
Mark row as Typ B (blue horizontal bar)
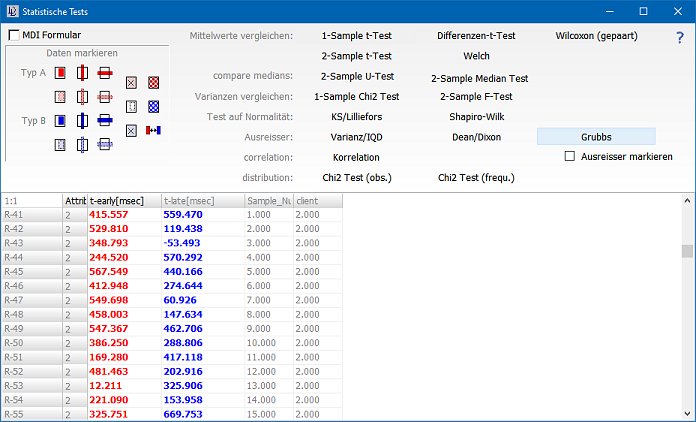click(106, 121)
